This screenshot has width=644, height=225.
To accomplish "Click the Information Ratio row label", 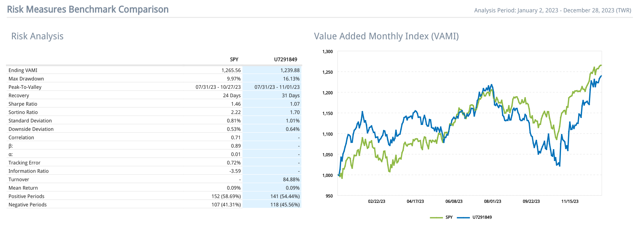I will coord(28,171).
